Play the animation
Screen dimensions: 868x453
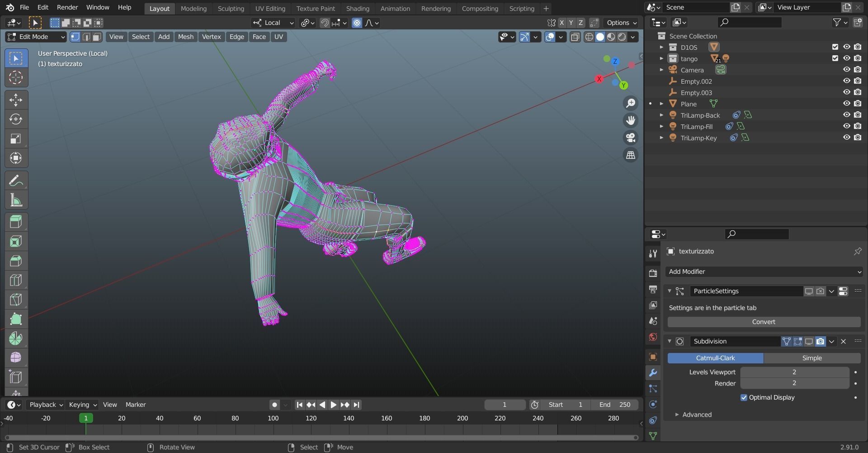[333, 405]
